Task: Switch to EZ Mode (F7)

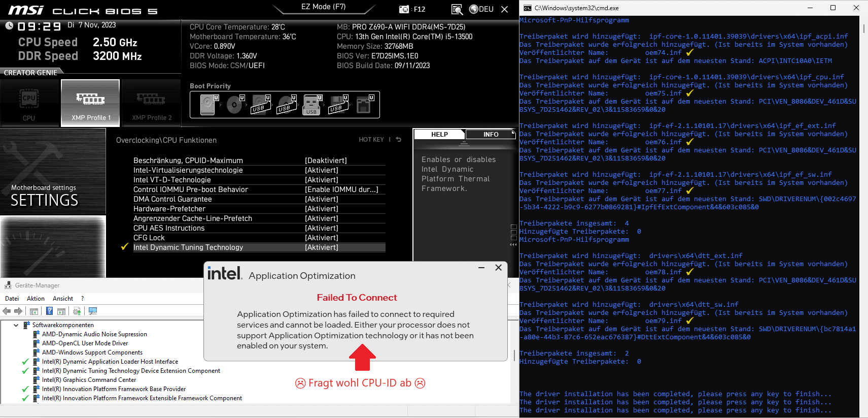Action: 323,7
